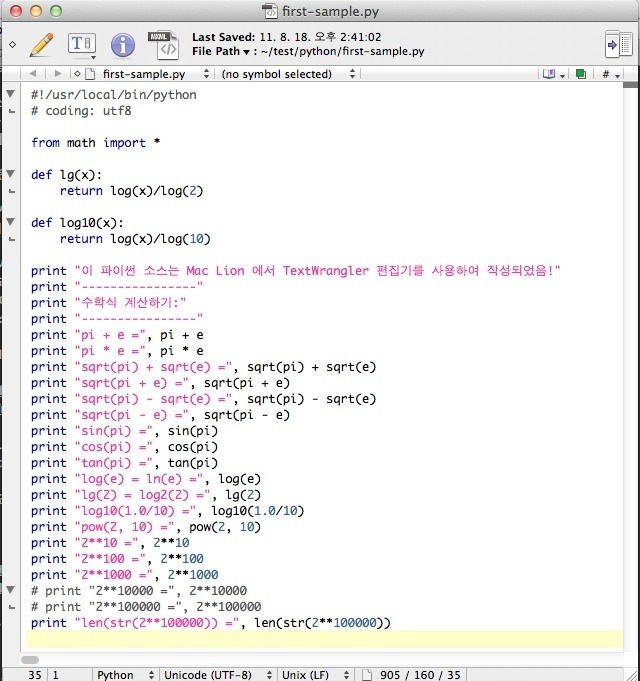Click the green zoom window button
Screen dimensions: 640x681
[x=56, y=11]
